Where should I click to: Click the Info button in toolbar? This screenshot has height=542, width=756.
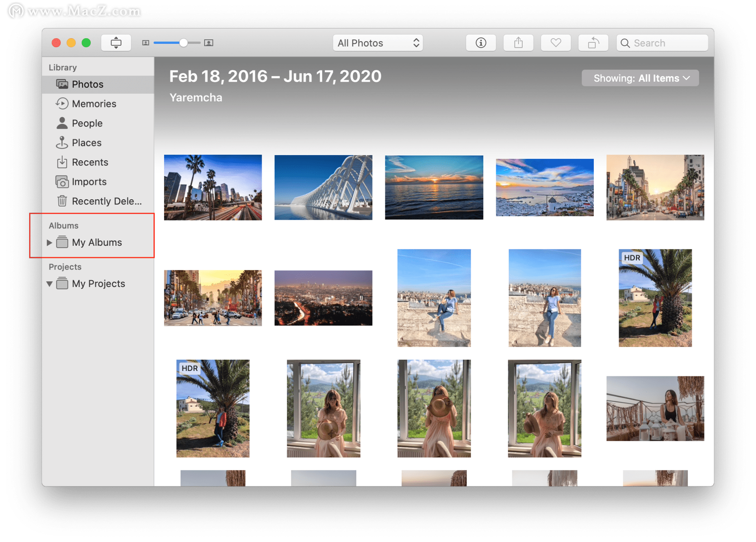481,43
